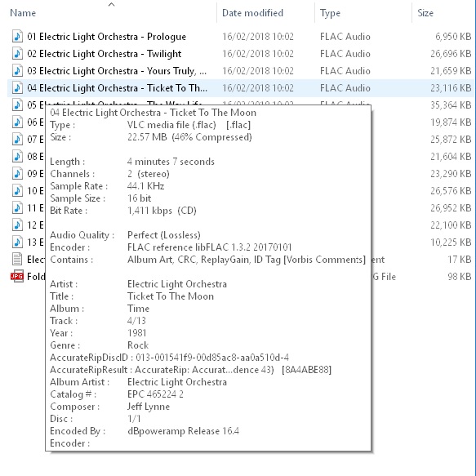
Task: Click the text document icon in the file list
Action: 17,260
